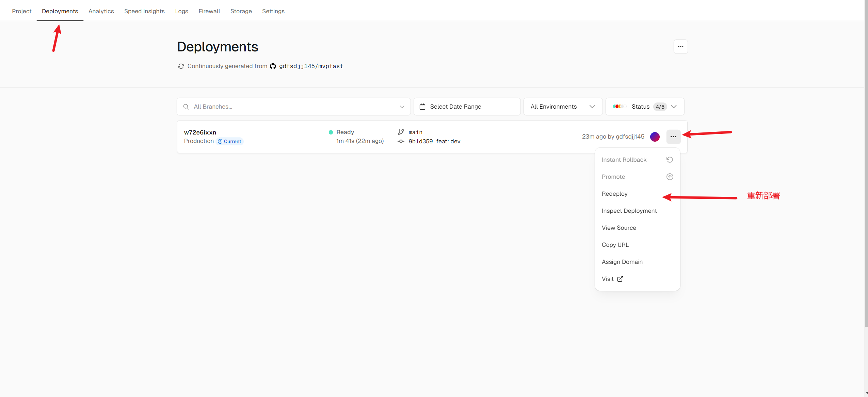Open the page-level three-dot options button
This screenshot has width=868, height=397.
680,47
